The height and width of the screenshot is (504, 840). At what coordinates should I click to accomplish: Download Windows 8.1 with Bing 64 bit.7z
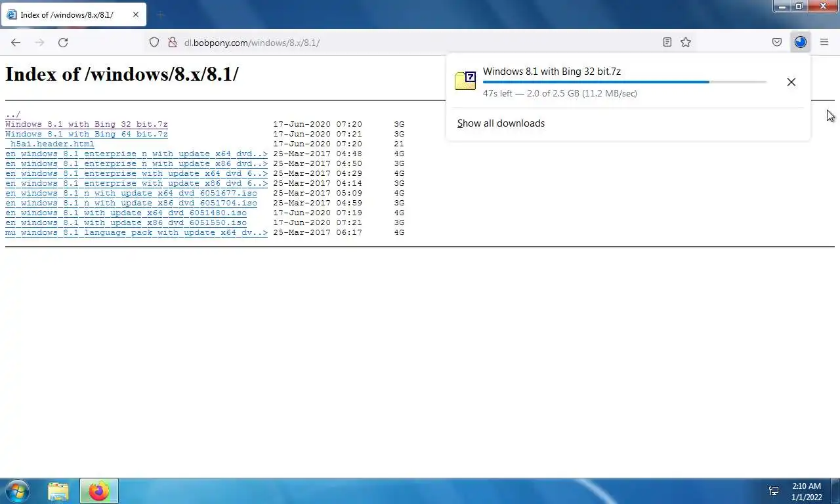[x=87, y=134]
